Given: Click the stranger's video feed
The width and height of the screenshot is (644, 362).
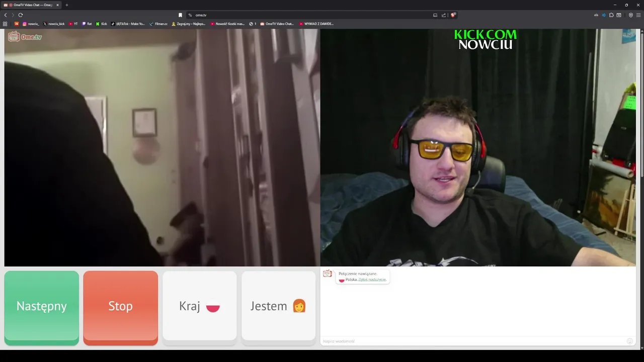Looking at the screenshot, I should (x=162, y=147).
